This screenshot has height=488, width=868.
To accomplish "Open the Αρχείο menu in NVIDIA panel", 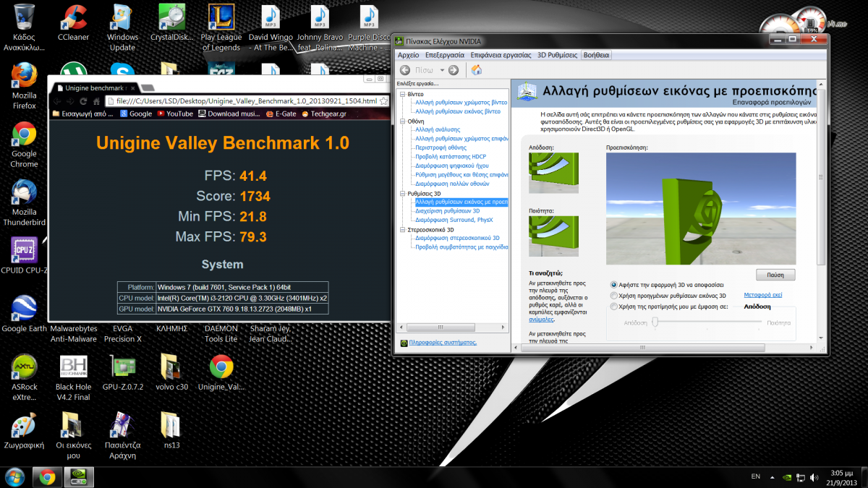I will pyautogui.click(x=408, y=54).
